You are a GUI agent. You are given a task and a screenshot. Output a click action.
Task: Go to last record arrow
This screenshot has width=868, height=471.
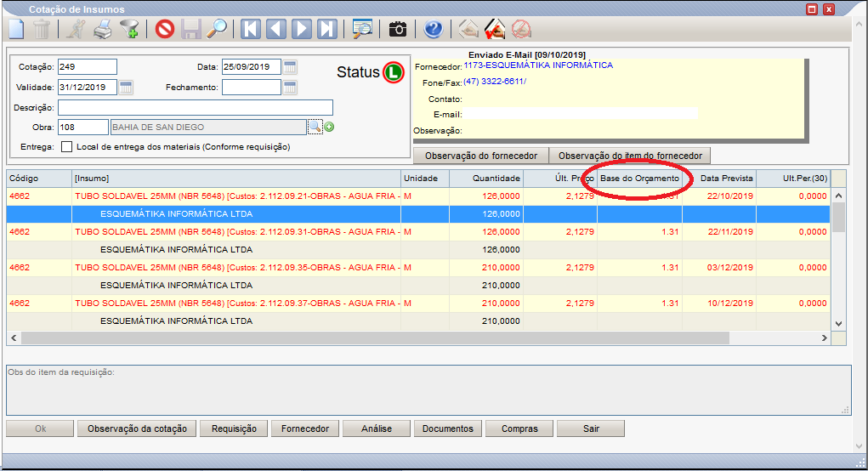[327, 29]
